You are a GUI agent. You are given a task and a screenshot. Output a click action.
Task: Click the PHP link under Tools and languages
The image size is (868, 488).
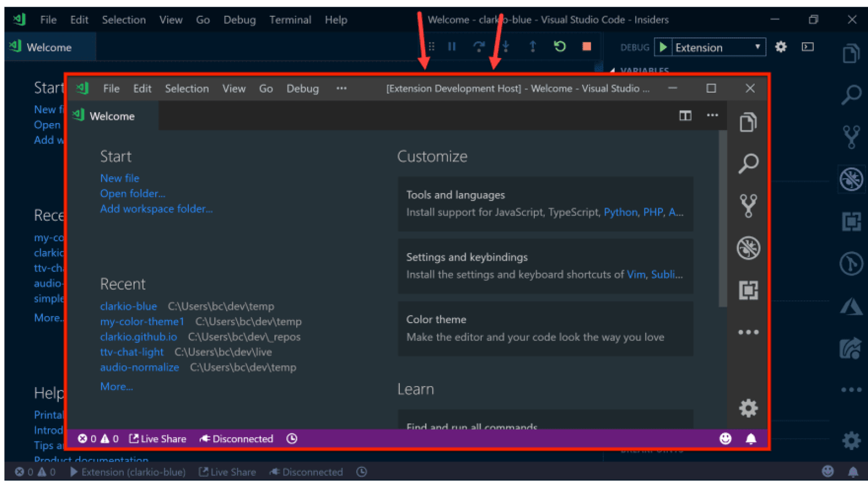coord(653,212)
